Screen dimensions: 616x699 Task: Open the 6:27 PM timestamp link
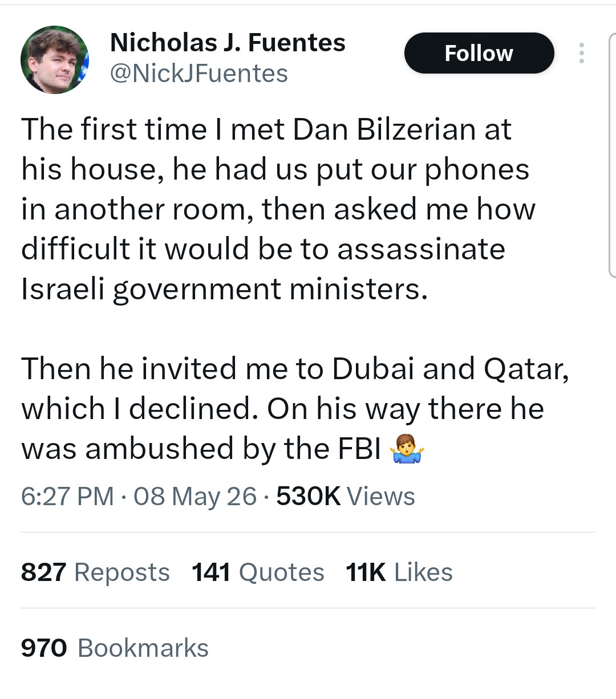click(x=67, y=496)
